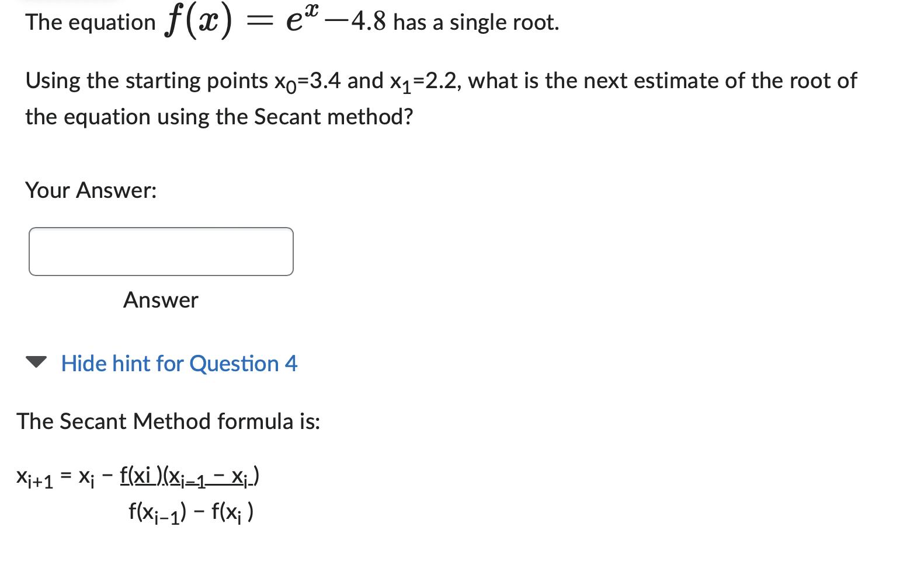This screenshot has width=924, height=565.
Task: Select the Answer button below the input field
Action: click(x=160, y=301)
